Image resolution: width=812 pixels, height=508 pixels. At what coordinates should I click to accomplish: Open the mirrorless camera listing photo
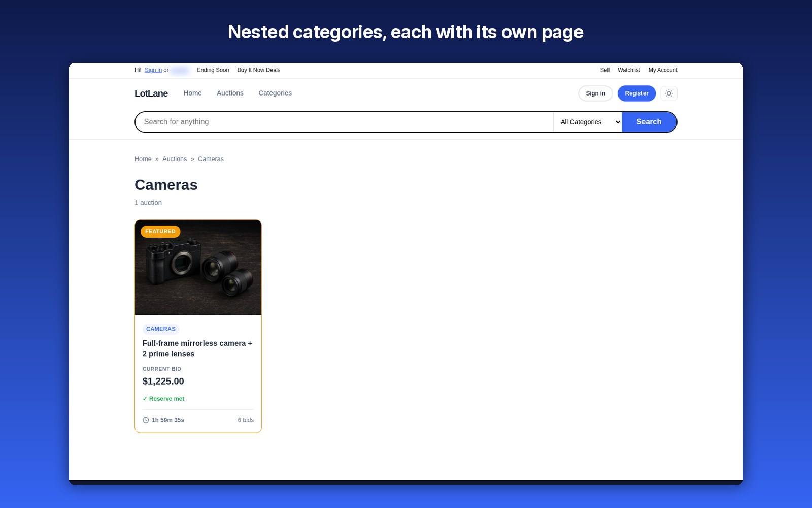point(198,268)
